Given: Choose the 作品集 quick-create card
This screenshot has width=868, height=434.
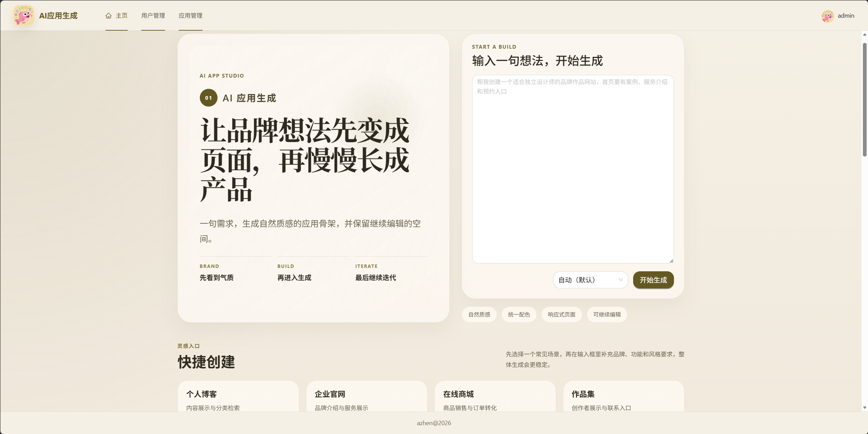Looking at the screenshot, I should coord(624,396).
